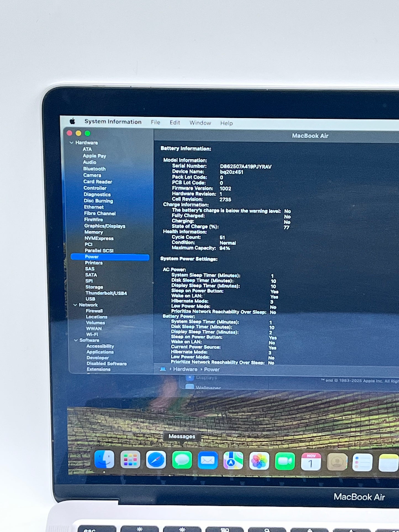Select Wi-Fi under Network
The image size is (399, 532).
coord(92,334)
